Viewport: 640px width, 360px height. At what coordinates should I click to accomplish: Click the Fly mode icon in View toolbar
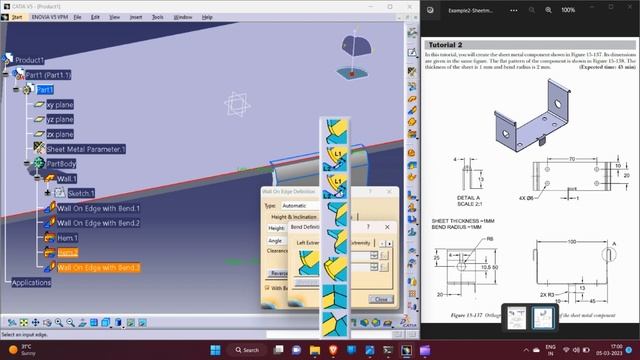pyautogui.click(x=12, y=323)
